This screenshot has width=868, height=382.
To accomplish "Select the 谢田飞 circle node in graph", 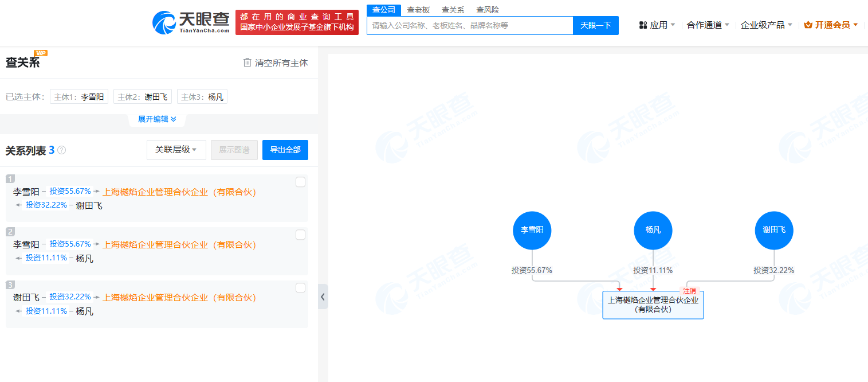I will [x=773, y=230].
